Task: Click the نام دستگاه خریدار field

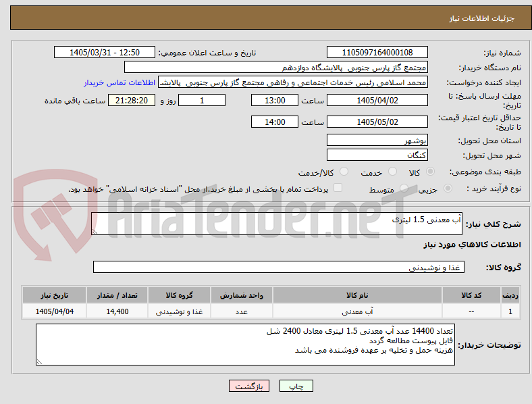Action: (x=276, y=67)
